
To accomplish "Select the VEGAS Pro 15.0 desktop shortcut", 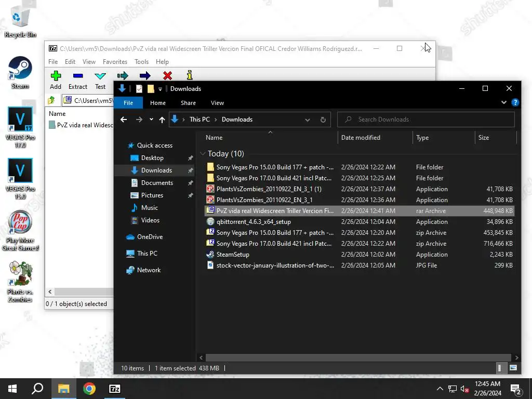I will tap(20, 179).
